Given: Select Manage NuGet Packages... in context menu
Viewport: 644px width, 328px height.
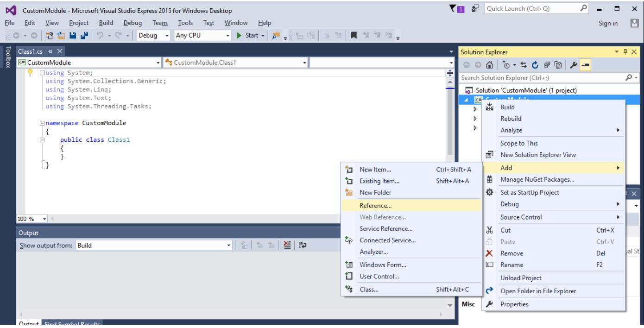Looking at the screenshot, I should coord(553,180).
